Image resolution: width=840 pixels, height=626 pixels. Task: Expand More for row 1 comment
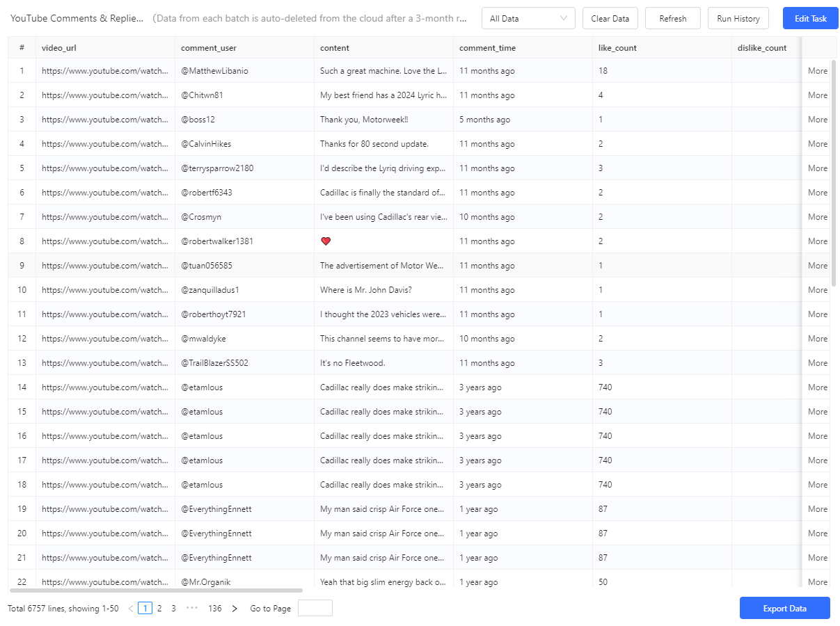click(x=817, y=71)
